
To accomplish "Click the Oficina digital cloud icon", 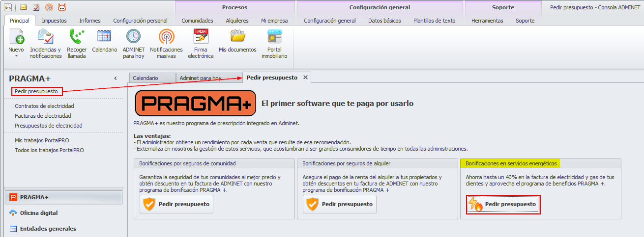I will point(13,213).
